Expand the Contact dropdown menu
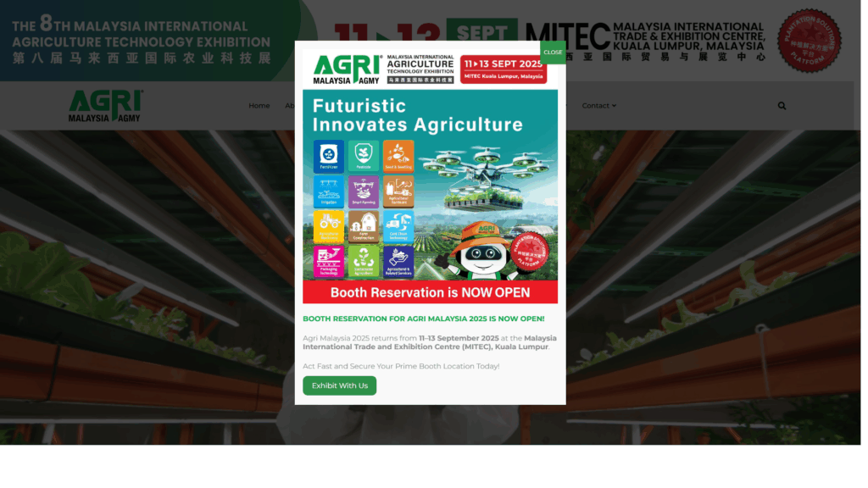The width and height of the screenshot is (868, 488). [x=598, y=106]
